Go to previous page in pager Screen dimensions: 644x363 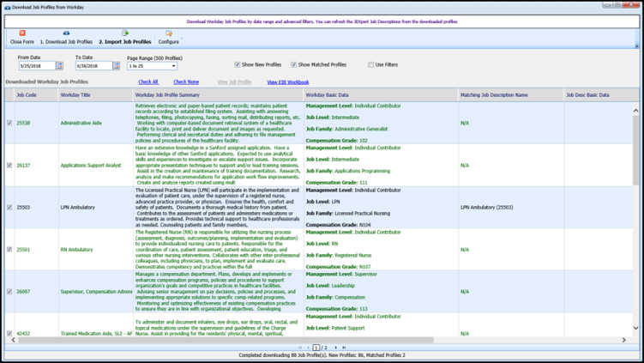click(308, 348)
